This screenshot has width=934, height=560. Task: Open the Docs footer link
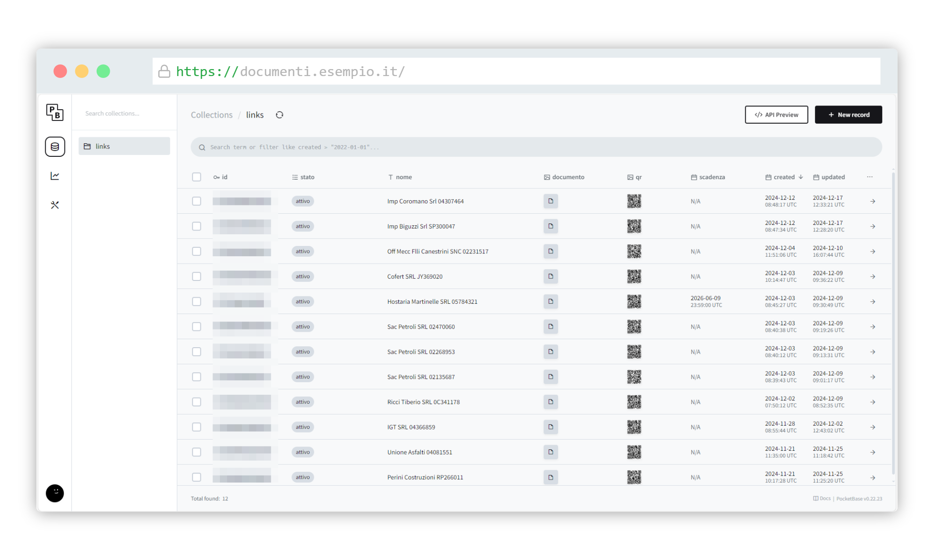822,498
